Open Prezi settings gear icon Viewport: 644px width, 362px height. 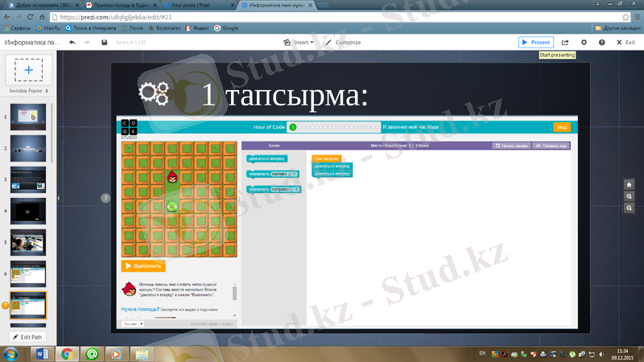tap(584, 43)
